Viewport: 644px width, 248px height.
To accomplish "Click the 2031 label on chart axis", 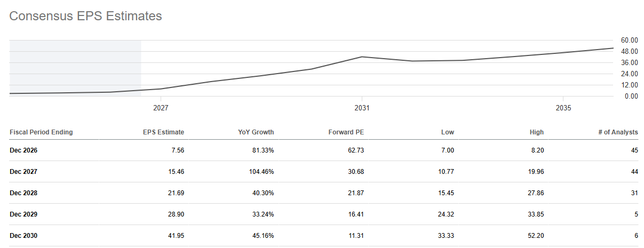I will tap(362, 108).
